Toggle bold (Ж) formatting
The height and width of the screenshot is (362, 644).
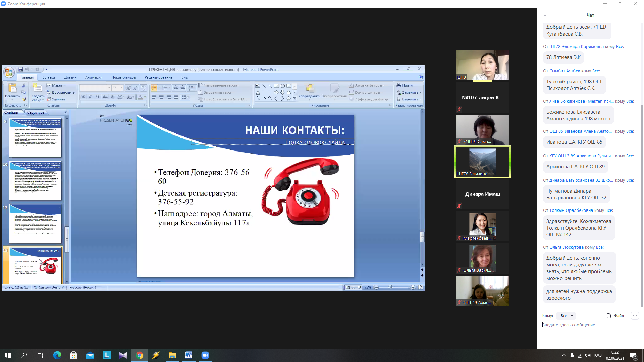83,97
